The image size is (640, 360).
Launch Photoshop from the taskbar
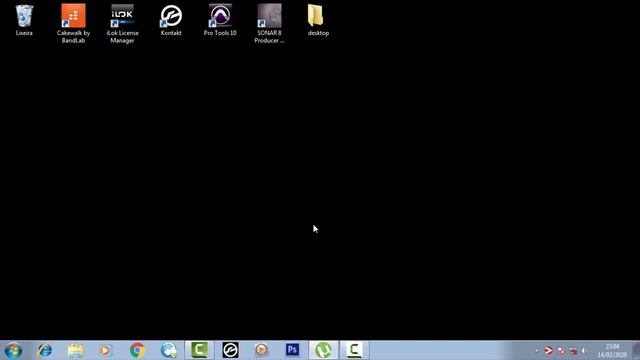pos(293,350)
